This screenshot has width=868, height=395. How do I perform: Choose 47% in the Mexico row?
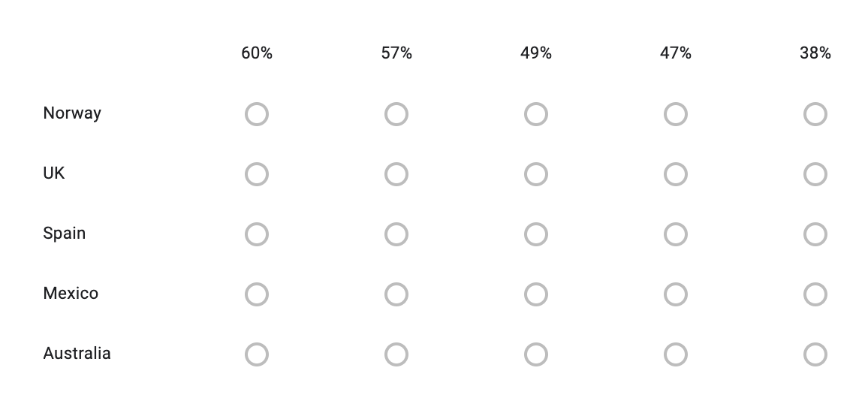click(676, 294)
